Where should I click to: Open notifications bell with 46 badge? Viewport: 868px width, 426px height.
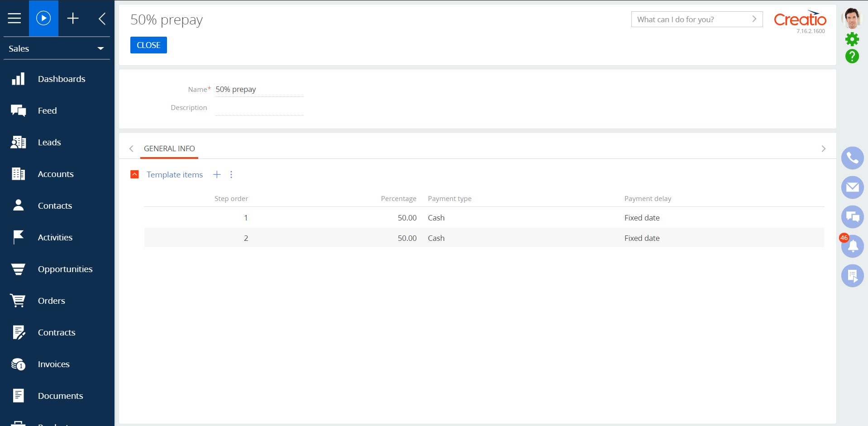click(852, 246)
